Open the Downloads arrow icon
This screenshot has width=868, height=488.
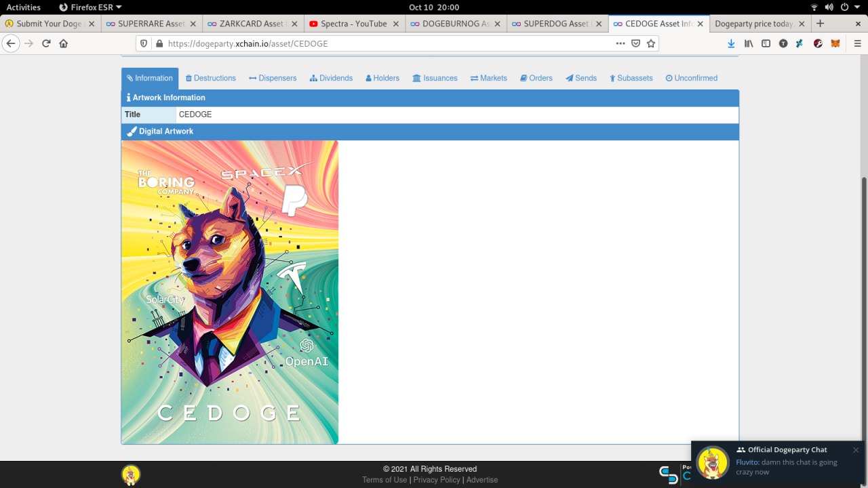[x=731, y=43]
